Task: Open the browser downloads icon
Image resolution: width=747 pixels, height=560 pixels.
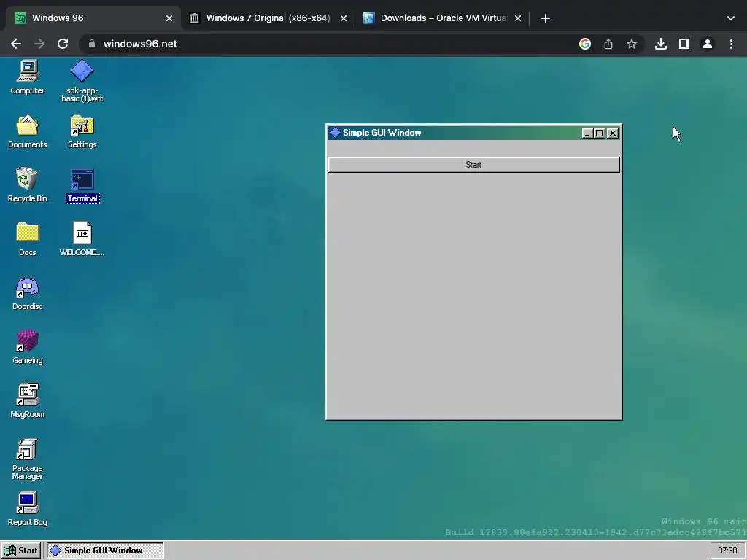Action: coord(661,44)
